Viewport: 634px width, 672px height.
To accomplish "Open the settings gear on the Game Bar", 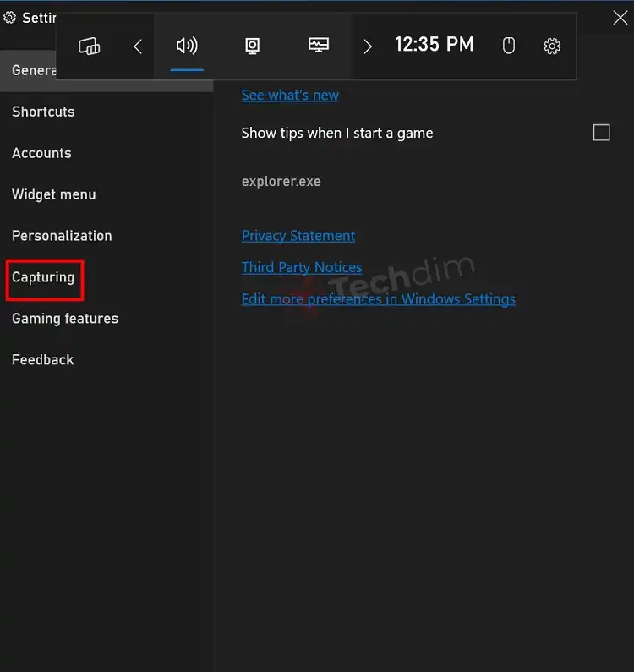I will point(552,46).
